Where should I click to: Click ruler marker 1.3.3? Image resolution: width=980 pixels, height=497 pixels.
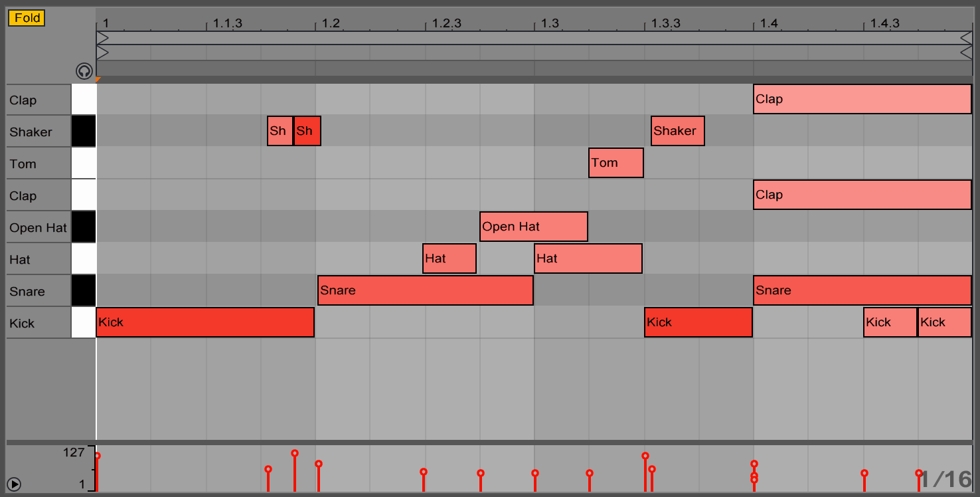click(x=665, y=23)
